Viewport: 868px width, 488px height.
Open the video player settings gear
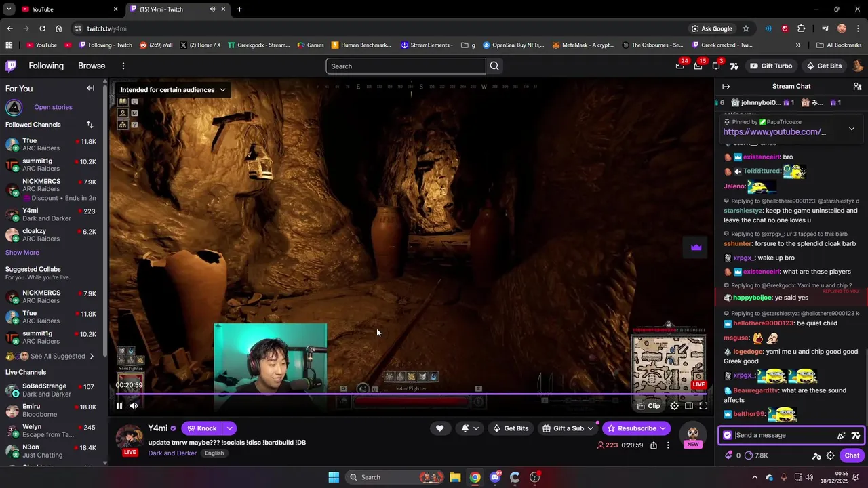(x=674, y=406)
